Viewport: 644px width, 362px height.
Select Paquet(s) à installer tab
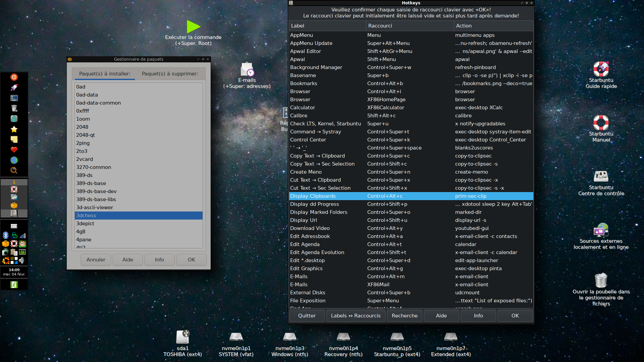click(x=105, y=74)
